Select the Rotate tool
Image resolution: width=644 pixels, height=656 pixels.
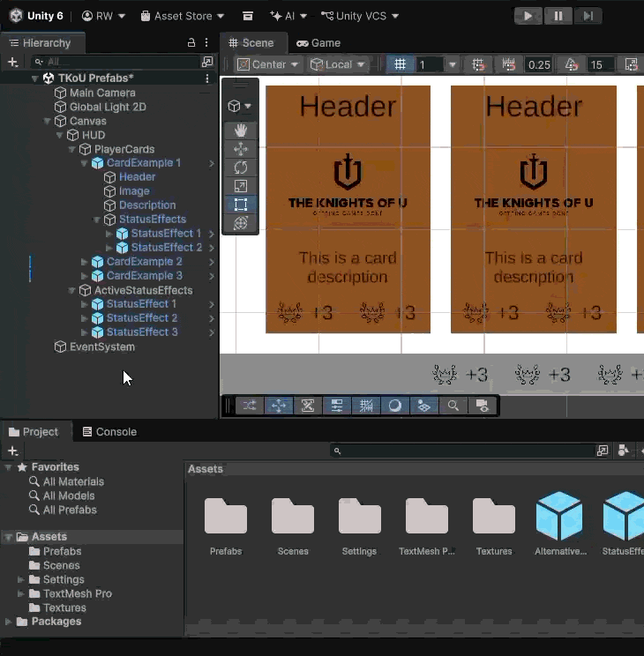240,168
